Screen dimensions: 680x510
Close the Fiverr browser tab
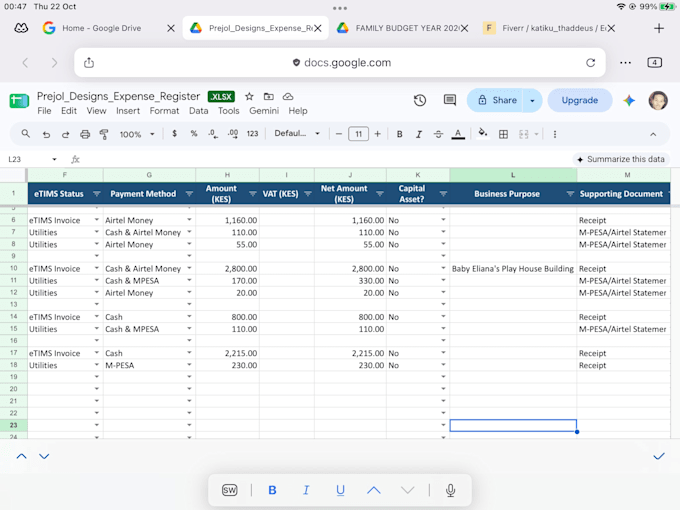pyautogui.click(x=611, y=28)
